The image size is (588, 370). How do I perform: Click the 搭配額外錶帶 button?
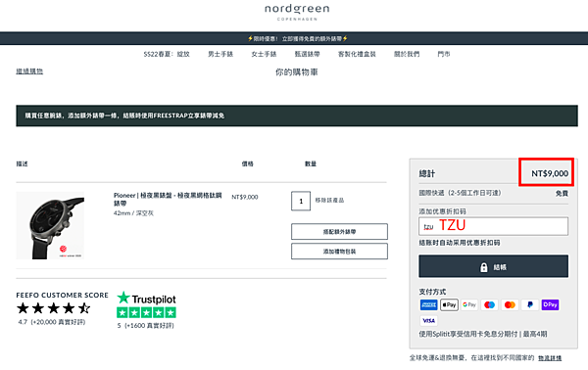(339, 231)
